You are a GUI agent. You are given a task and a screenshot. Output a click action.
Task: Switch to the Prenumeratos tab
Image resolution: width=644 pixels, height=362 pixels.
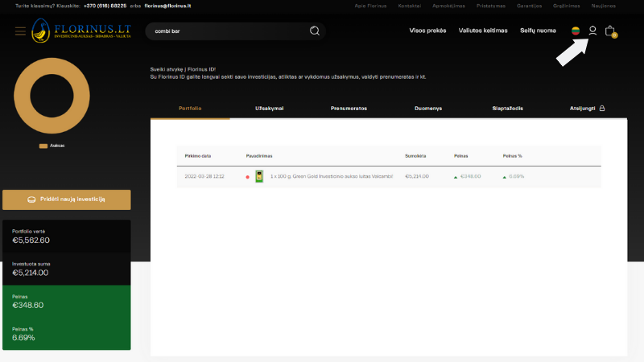point(349,108)
